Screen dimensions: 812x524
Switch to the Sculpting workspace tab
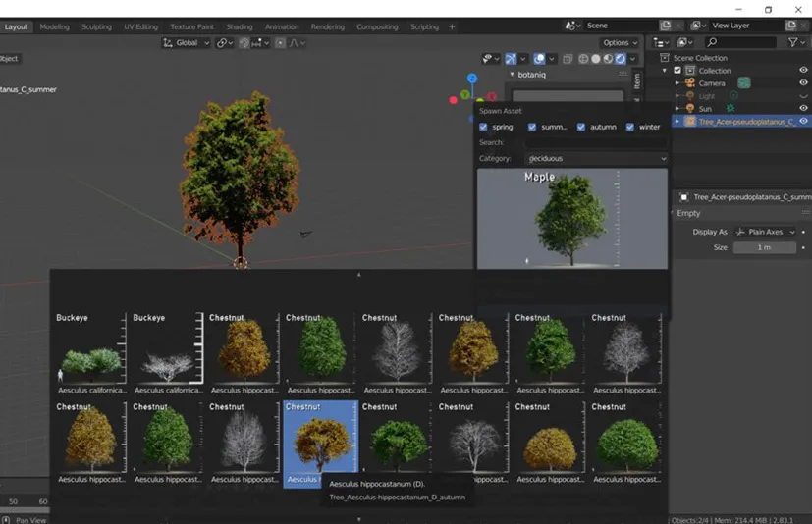tap(96, 26)
